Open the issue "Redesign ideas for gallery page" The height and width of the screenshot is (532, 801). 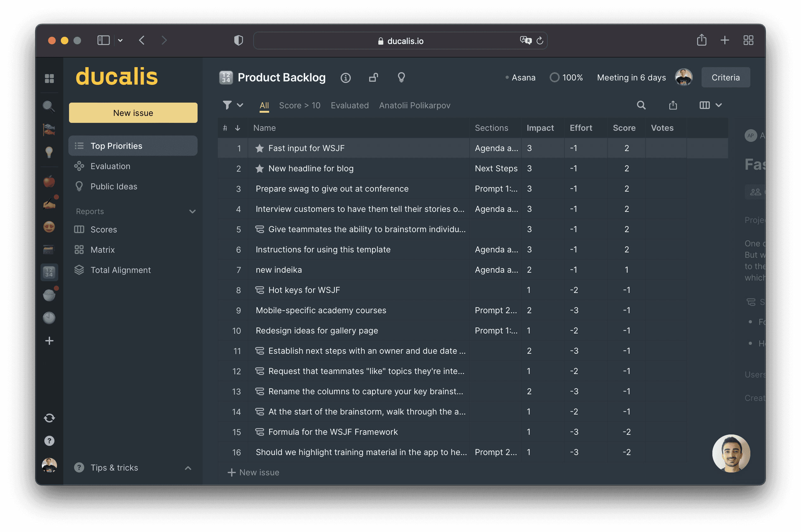pos(317,331)
